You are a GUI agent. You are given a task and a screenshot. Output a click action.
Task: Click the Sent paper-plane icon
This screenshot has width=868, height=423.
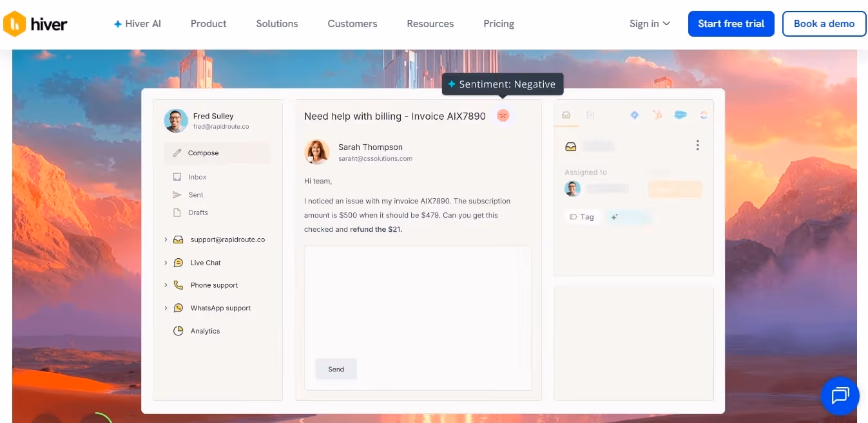[x=177, y=195]
